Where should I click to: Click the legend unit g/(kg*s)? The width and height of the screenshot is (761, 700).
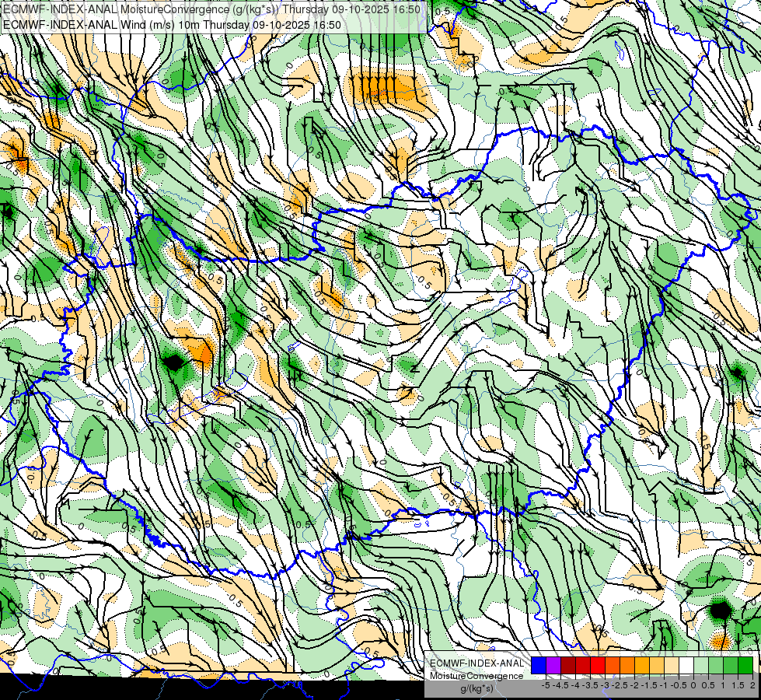click(x=476, y=688)
